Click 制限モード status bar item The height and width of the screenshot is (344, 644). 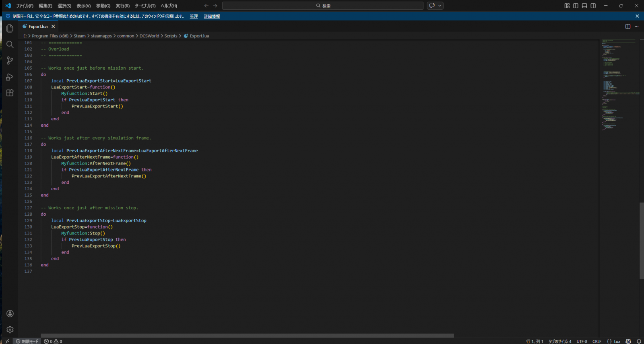[27, 341]
